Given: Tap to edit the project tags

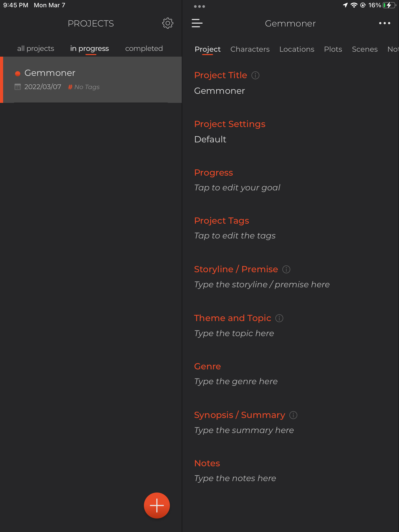Looking at the screenshot, I should coord(235,236).
